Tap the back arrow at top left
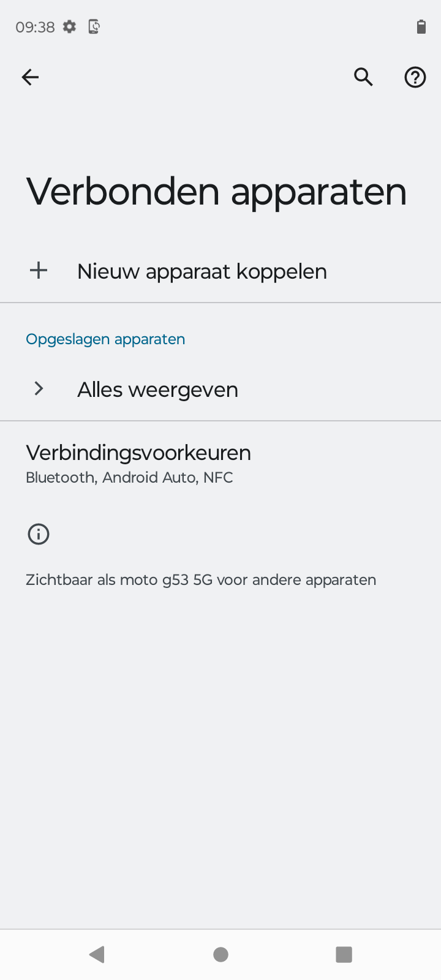 [x=30, y=77]
